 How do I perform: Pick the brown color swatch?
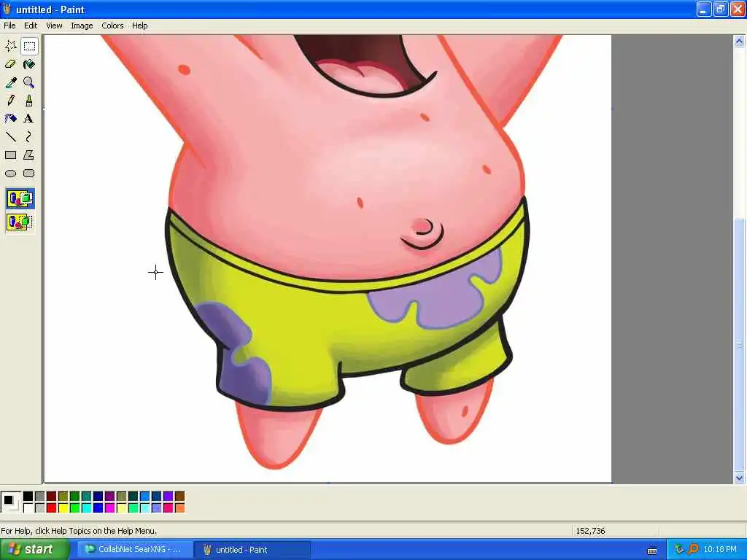[179, 496]
